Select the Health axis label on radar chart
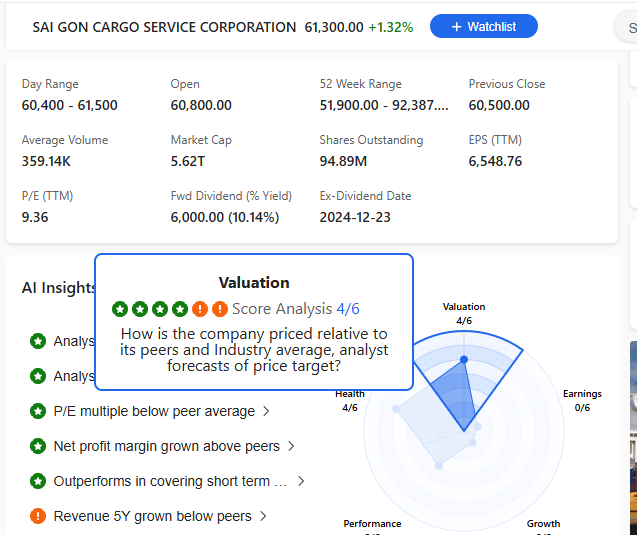The width and height of the screenshot is (637, 535). pos(349,394)
